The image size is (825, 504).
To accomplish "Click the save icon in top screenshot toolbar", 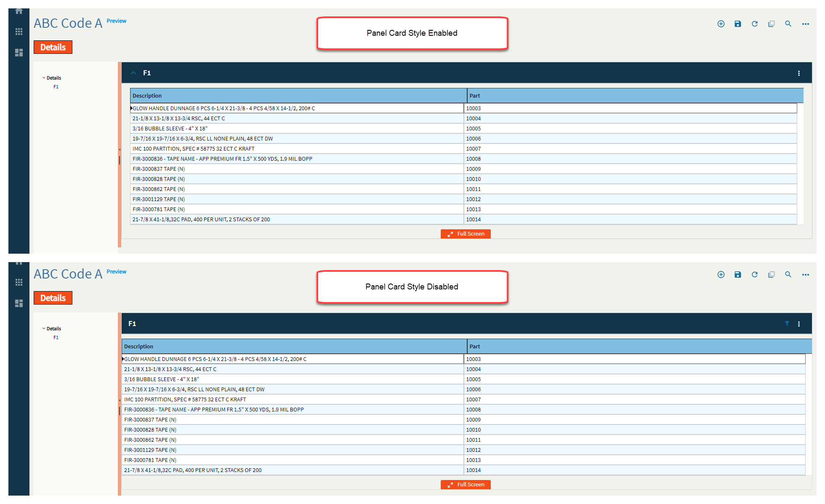I will point(738,24).
